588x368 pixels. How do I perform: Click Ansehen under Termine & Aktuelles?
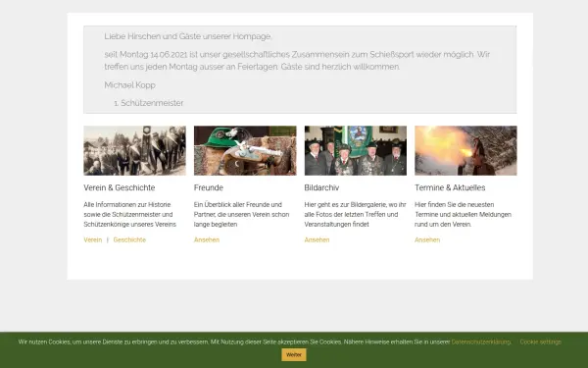click(x=427, y=240)
